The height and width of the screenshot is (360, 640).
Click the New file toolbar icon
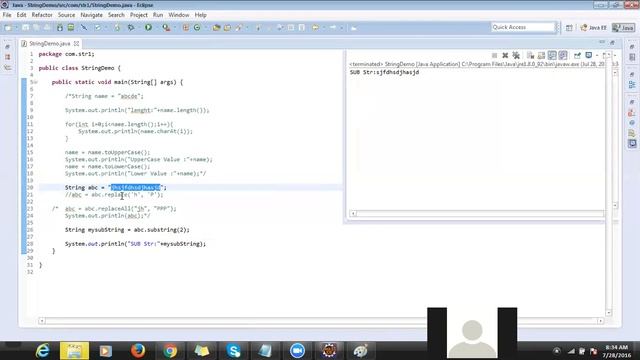(x=8, y=28)
